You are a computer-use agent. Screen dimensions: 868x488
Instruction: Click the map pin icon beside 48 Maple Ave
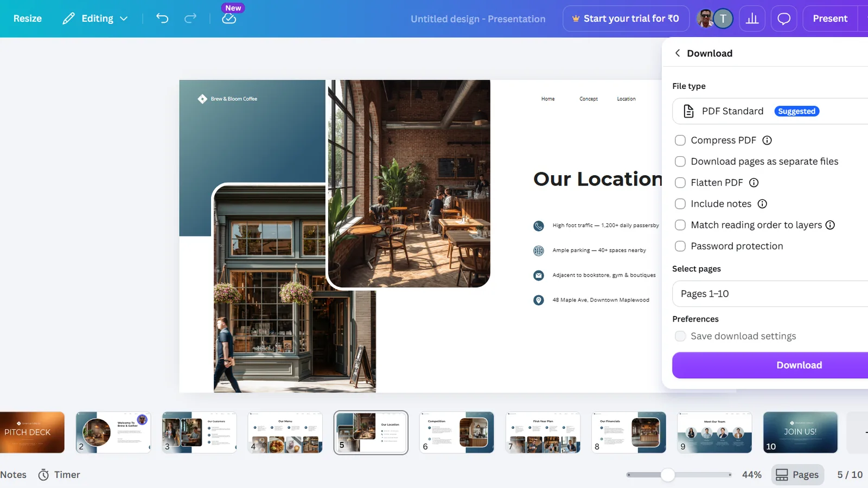tap(539, 300)
